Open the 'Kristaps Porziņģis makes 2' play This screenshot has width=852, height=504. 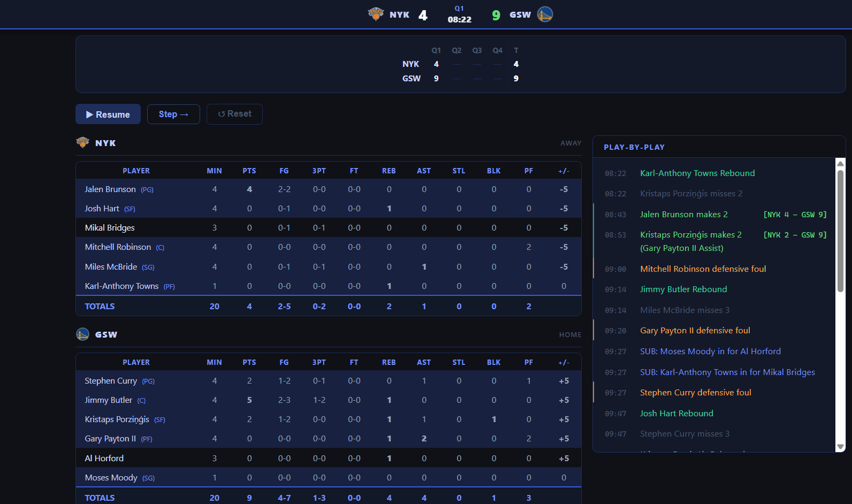(x=714, y=241)
